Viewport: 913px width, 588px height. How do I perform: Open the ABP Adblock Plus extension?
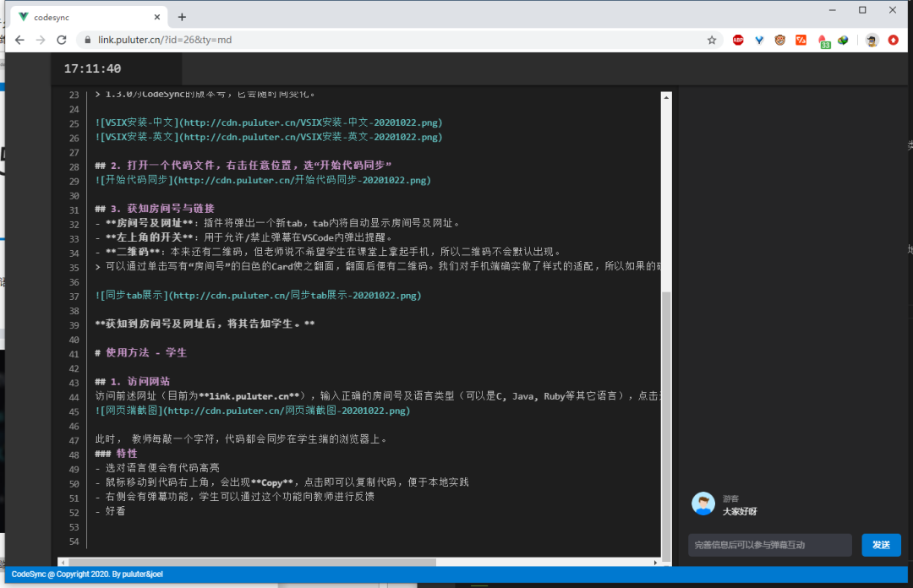point(738,41)
